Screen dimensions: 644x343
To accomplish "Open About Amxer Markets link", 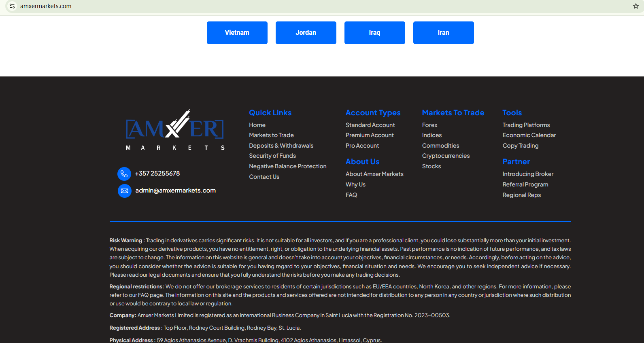I will 374,174.
